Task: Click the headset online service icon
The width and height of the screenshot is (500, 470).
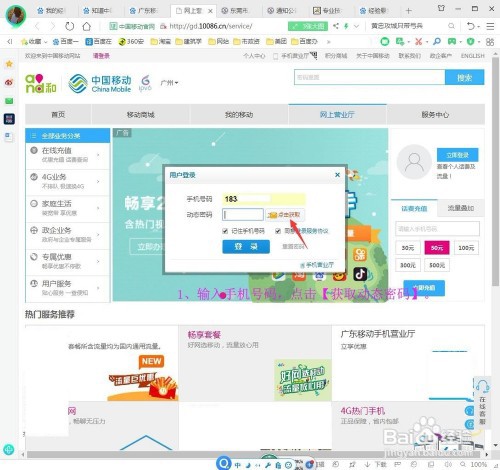Action: point(482,387)
